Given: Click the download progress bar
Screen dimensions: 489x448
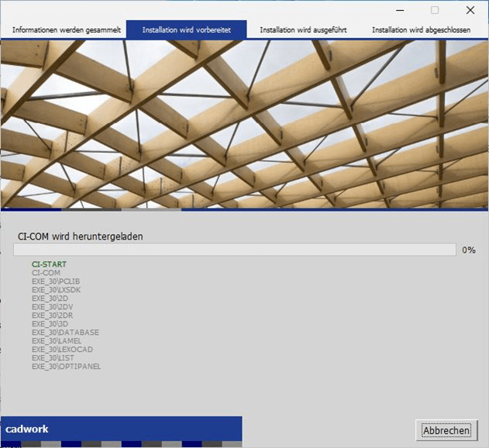Looking at the screenshot, I should pos(234,250).
